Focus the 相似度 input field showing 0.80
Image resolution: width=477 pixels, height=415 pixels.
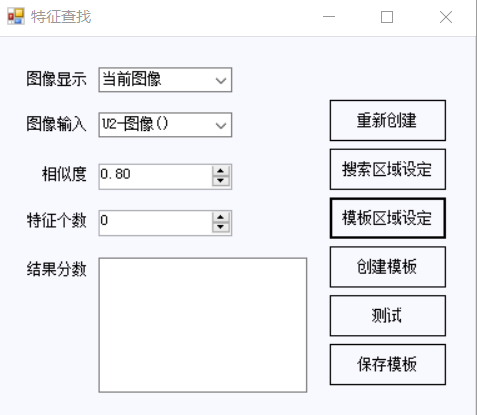[155, 176]
